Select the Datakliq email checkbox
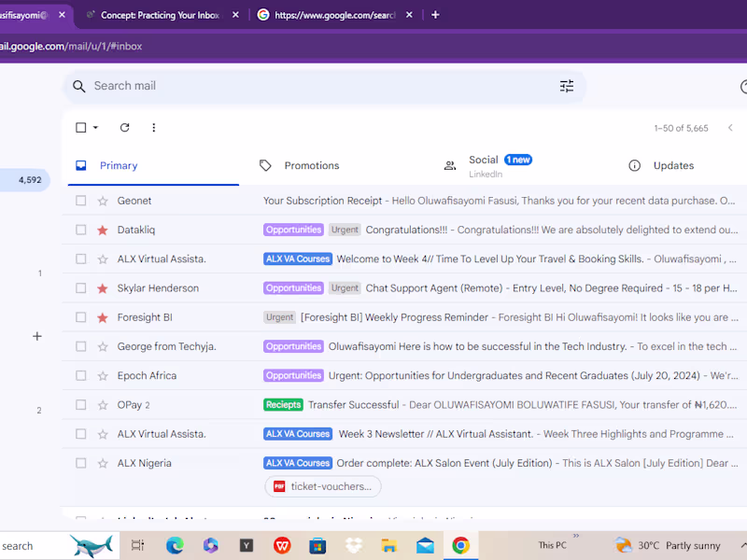Image resolution: width=747 pixels, height=560 pixels. point(81,230)
